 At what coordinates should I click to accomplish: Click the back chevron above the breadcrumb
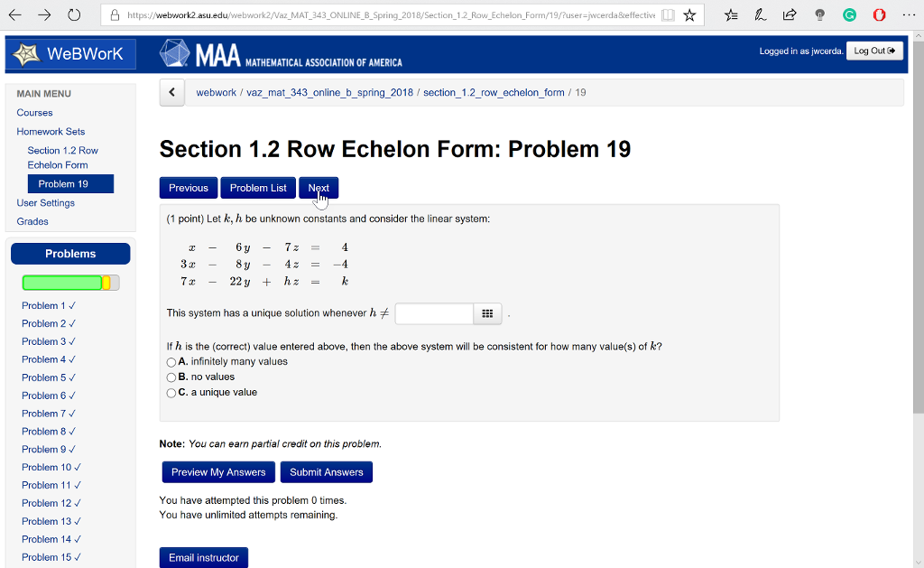171,92
